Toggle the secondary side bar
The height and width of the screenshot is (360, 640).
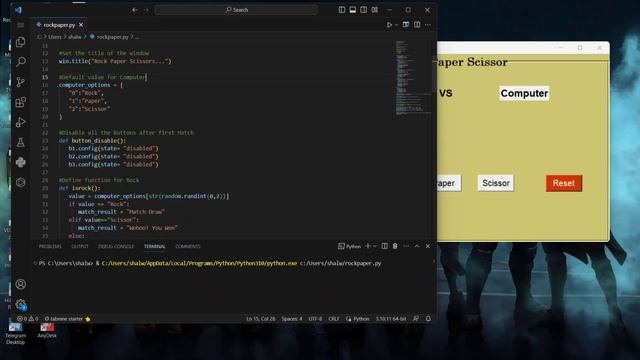[363, 10]
